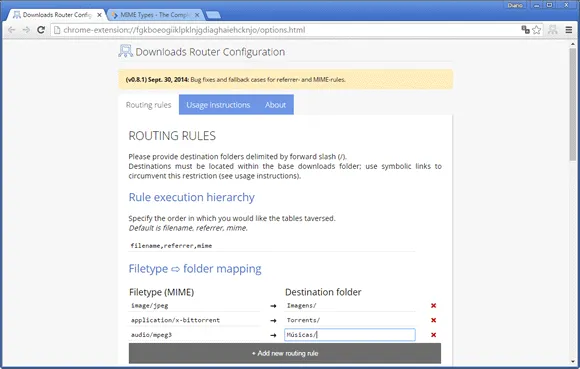580x369 pixels.
Task: Switch to the MIME Types browser tab
Action: point(155,15)
